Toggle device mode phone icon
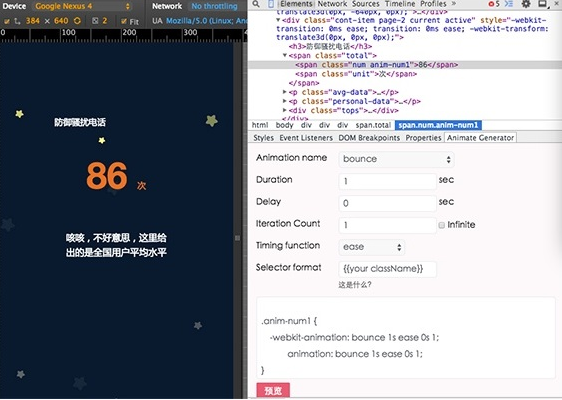This screenshot has width=562, height=400. pos(271,4)
